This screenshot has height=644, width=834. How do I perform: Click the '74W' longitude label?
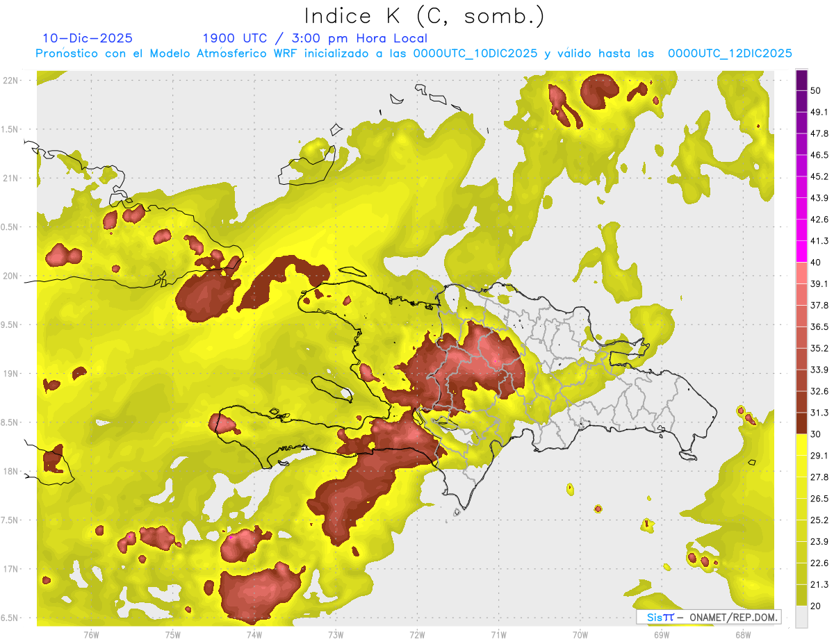point(254,634)
